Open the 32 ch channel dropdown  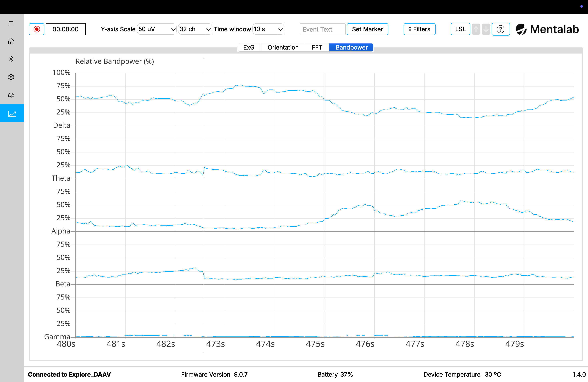tap(195, 29)
